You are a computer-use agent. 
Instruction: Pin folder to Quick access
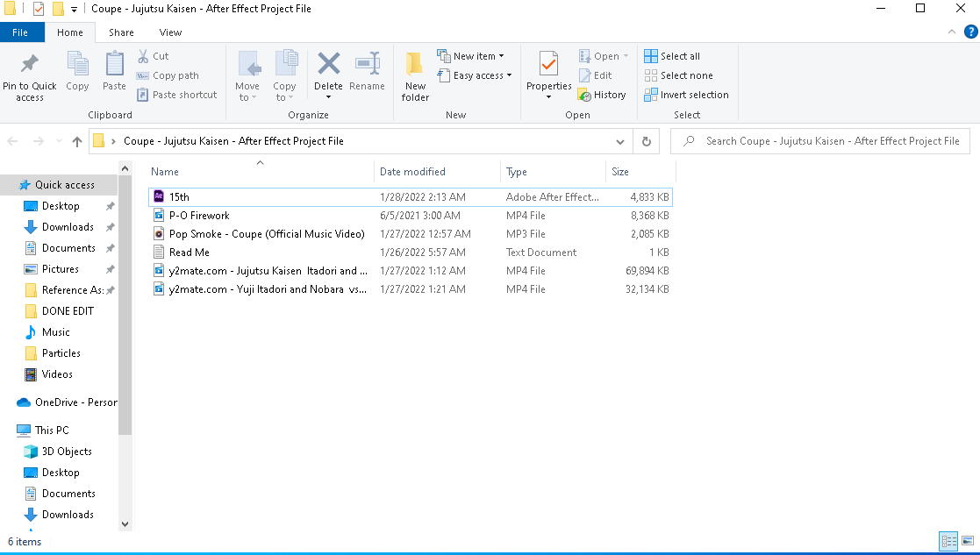click(x=29, y=77)
